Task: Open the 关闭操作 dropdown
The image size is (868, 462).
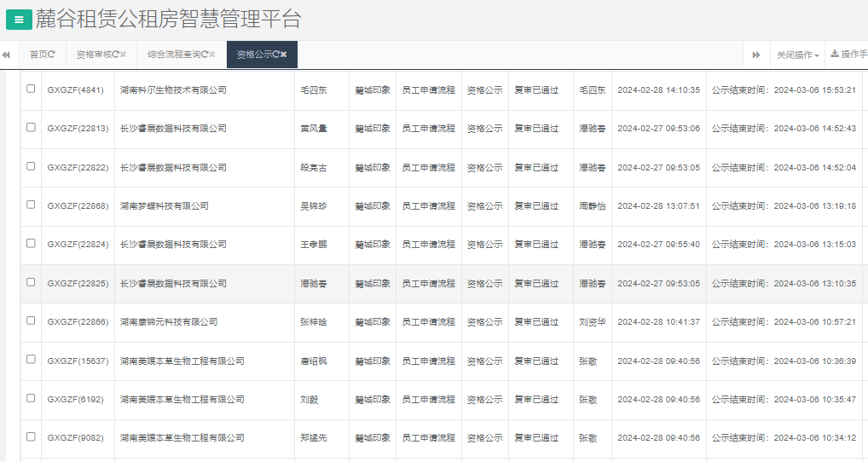Action: 798,55
